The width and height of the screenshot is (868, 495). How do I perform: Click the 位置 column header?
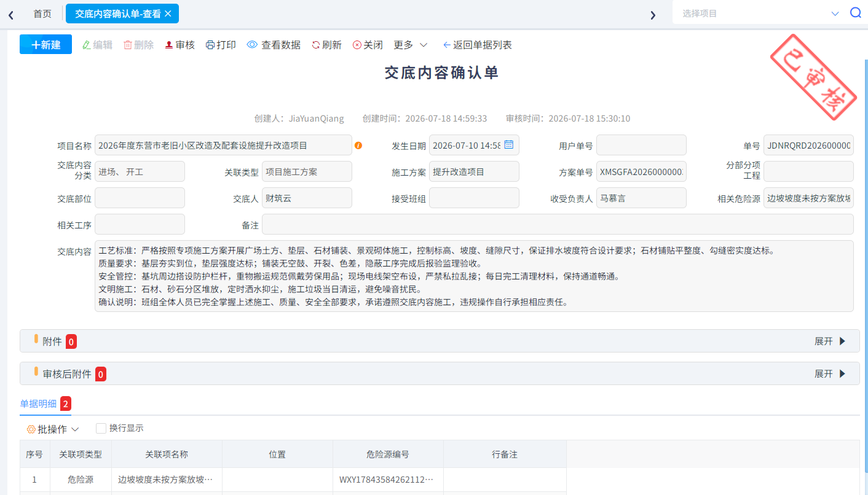coord(277,454)
